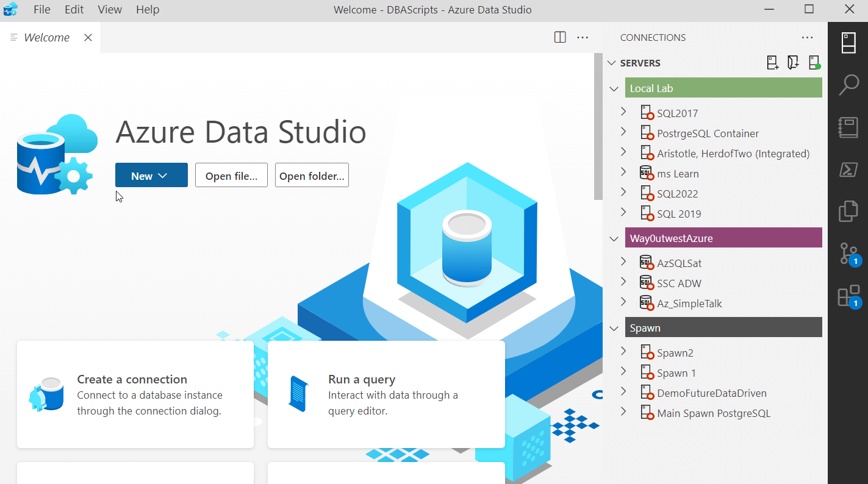
Task: Click the Azure Data Studio app icon
Action: coord(11,10)
